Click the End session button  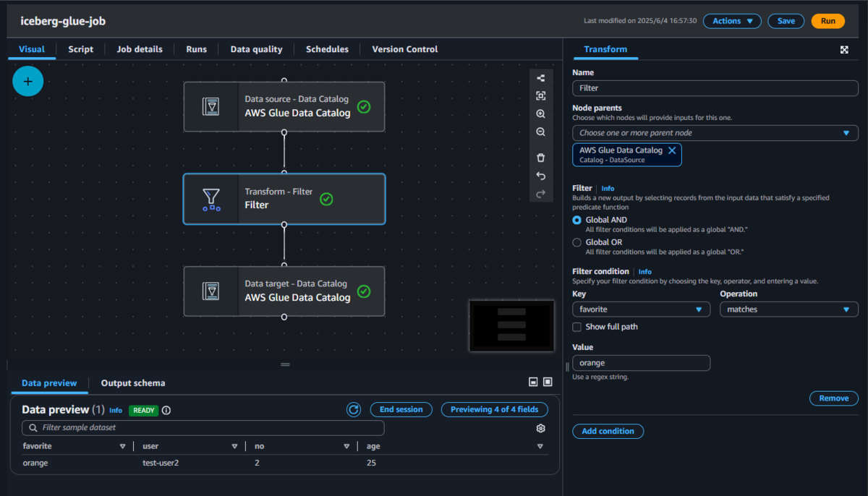(x=401, y=409)
